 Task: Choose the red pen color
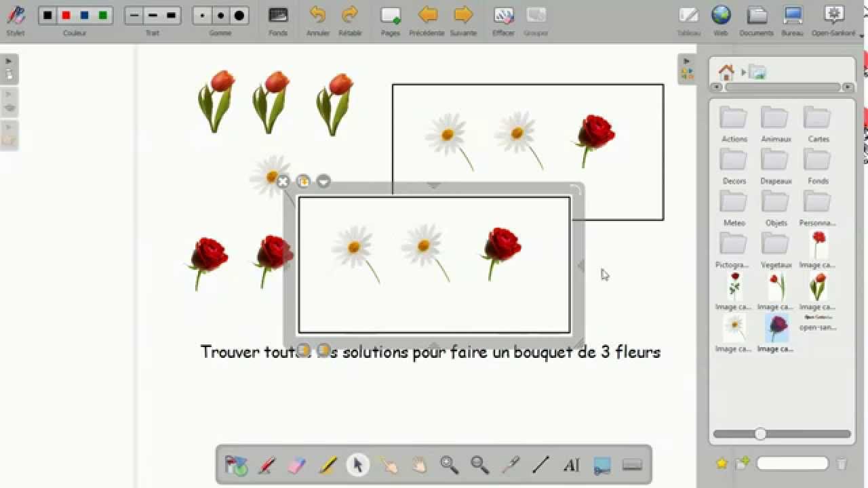66,16
